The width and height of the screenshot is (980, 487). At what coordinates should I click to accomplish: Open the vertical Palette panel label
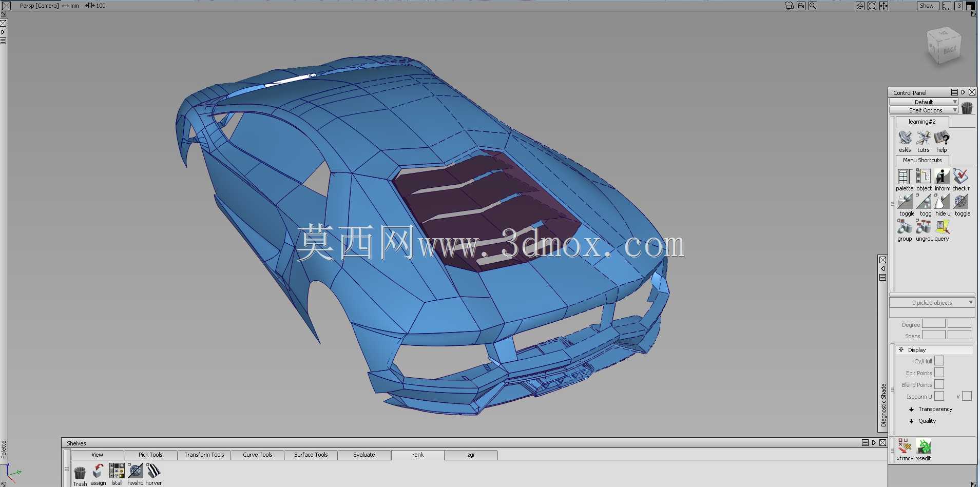[4, 449]
